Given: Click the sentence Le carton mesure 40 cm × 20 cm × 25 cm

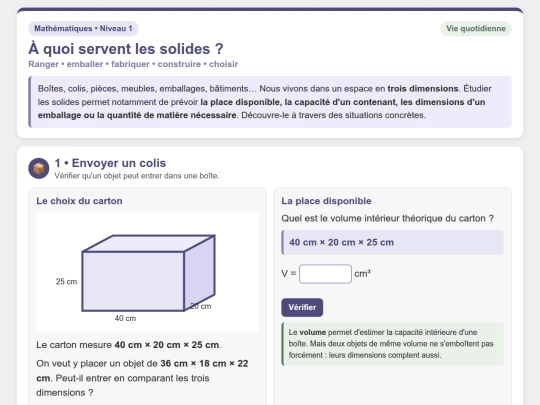Looking at the screenshot, I should coord(129,345).
